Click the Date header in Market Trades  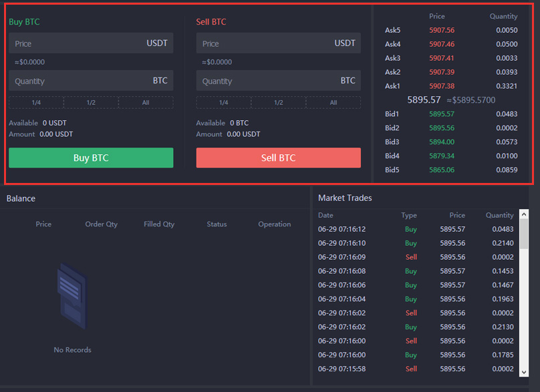(x=325, y=216)
